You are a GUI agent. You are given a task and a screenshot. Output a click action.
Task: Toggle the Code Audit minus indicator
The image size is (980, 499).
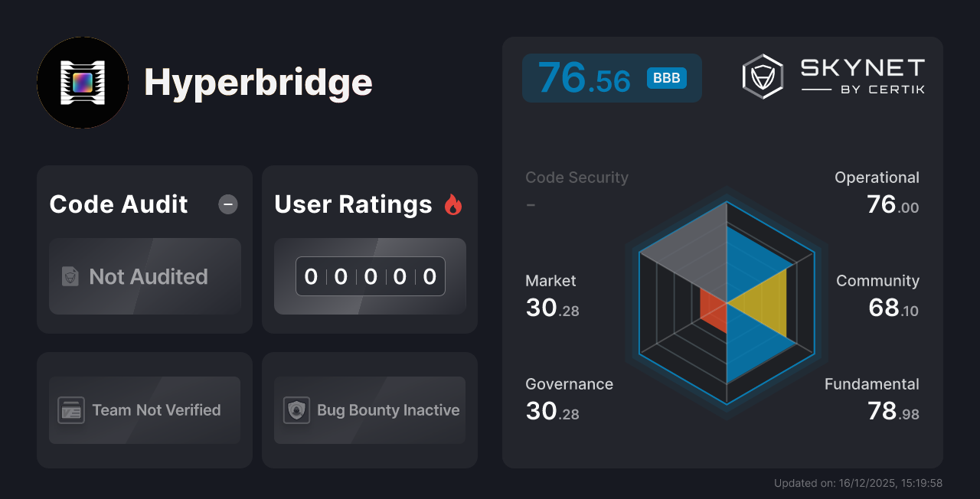click(x=227, y=204)
